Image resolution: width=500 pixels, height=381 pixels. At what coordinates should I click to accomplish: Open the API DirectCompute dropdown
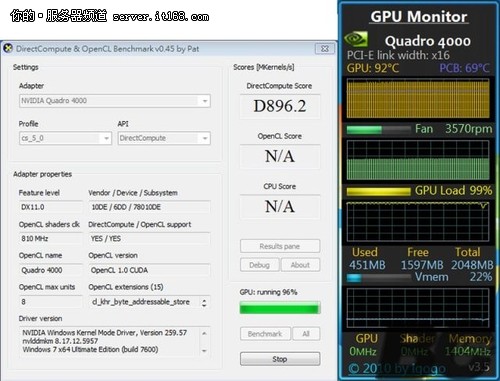(164, 138)
